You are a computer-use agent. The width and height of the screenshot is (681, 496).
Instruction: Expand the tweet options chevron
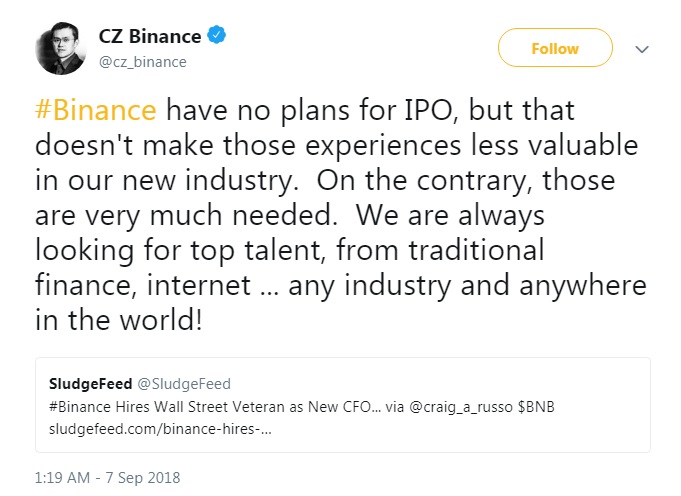pyautogui.click(x=643, y=48)
